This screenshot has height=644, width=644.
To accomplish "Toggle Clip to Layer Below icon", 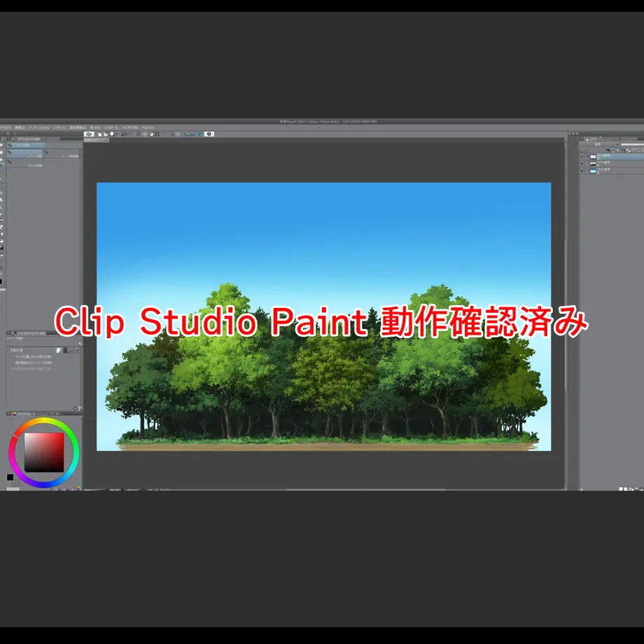I will [x=608, y=150].
